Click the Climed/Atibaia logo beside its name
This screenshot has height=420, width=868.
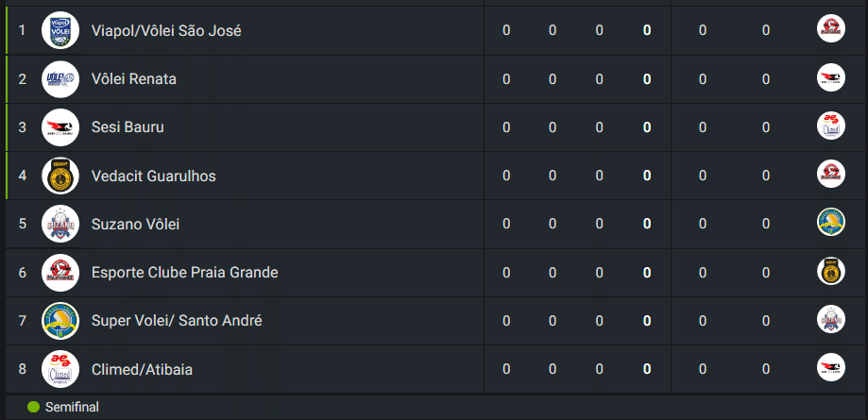(x=60, y=369)
